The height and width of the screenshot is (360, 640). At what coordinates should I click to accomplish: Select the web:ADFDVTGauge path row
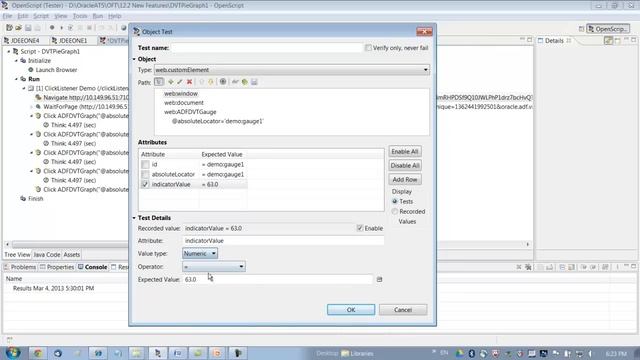[190, 112]
